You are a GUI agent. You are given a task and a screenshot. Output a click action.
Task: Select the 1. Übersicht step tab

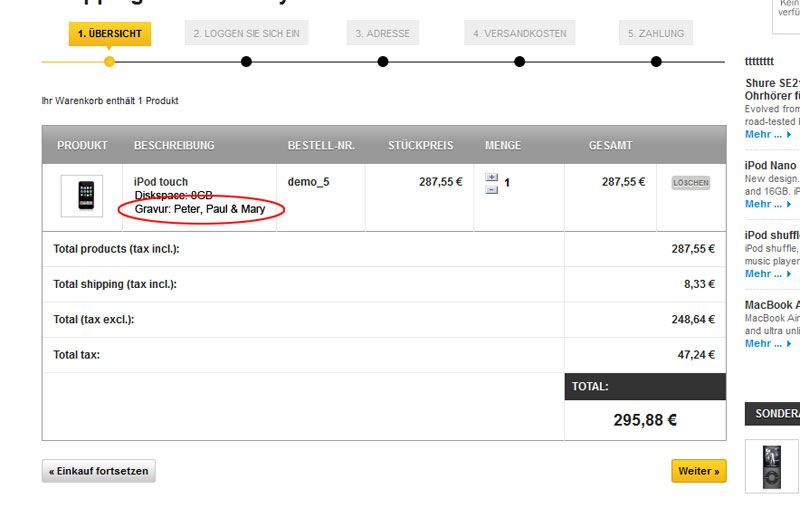(x=110, y=34)
